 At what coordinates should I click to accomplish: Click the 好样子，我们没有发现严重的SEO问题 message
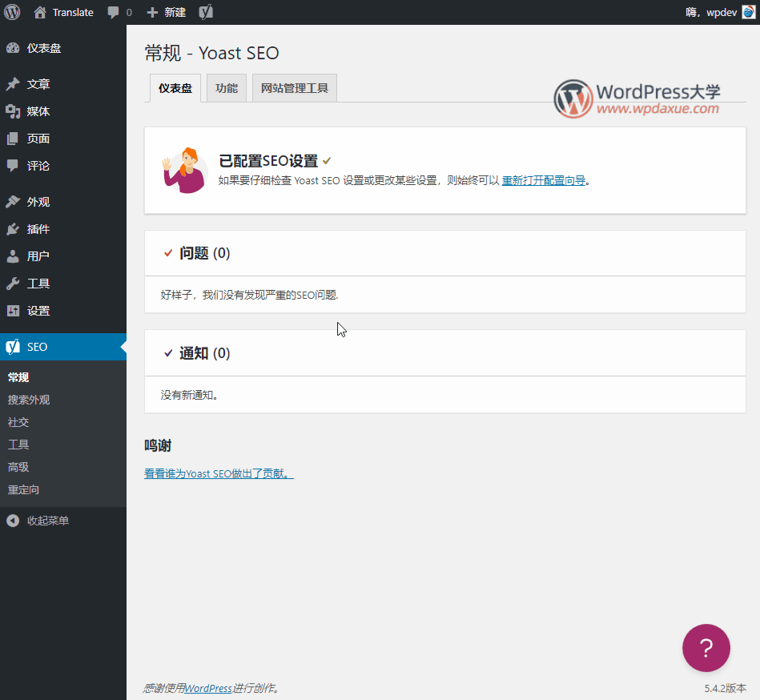[250, 295]
